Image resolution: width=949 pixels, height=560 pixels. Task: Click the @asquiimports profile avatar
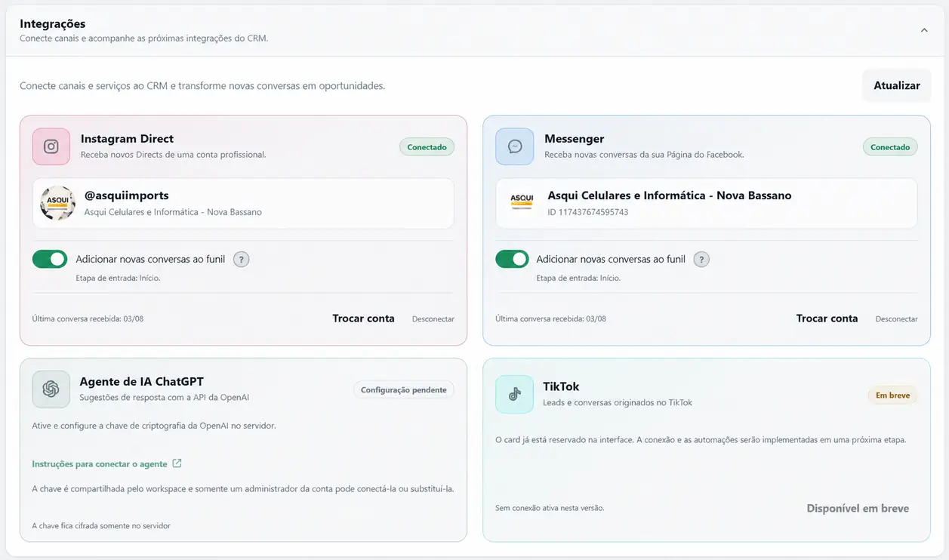57,203
